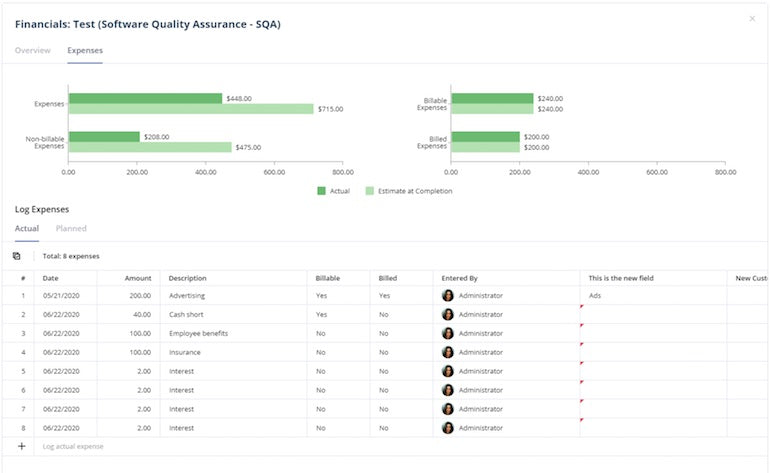Click Administrator avatar in Cash short row
770x473 pixels.
click(x=448, y=315)
